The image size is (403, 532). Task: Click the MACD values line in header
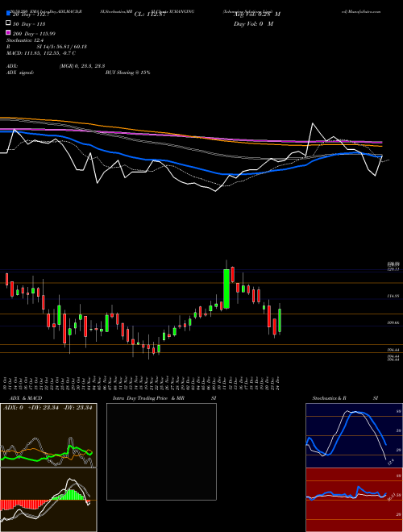[41, 53]
